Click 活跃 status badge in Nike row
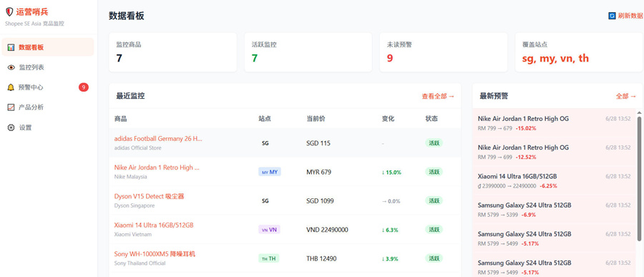The height and width of the screenshot is (277, 644). (x=434, y=172)
